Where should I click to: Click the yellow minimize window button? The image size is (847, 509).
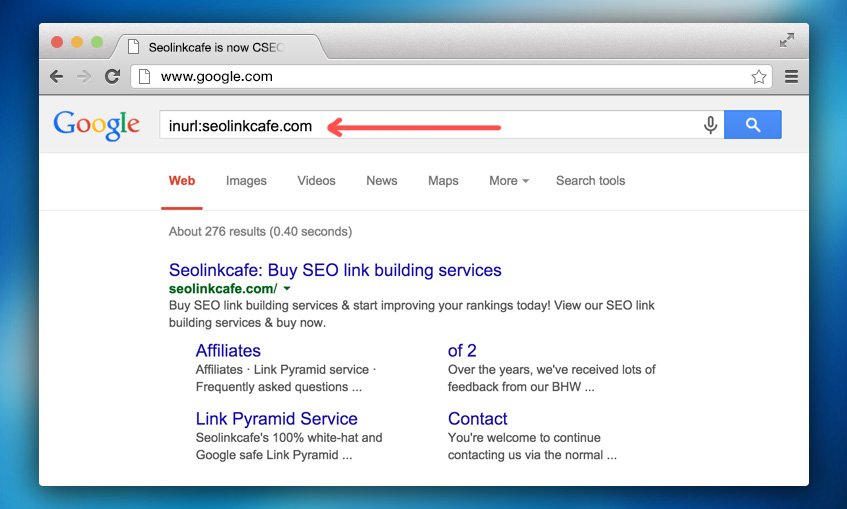point(77,42)
